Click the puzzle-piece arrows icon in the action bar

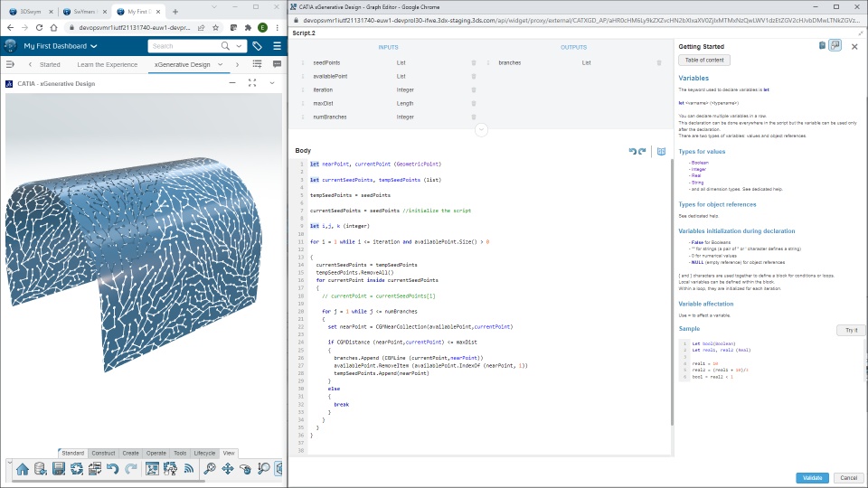(x=170, y=469)
